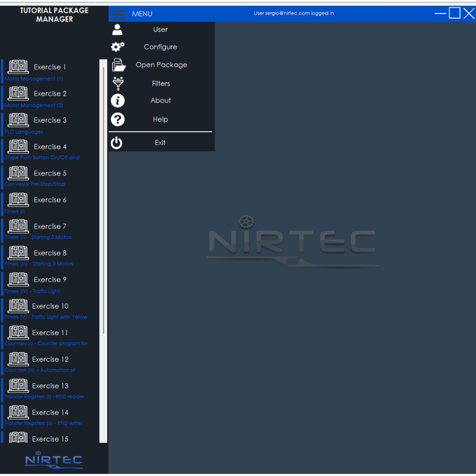Viewport: 476px width, 476px height.
Task: Select Exercise 5 book icon
Action: coord(18,173)
